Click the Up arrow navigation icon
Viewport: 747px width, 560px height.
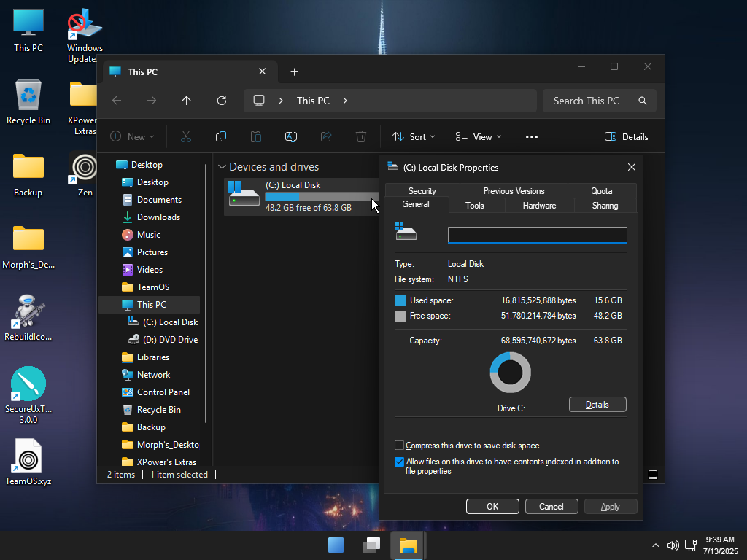pos(186,101)
